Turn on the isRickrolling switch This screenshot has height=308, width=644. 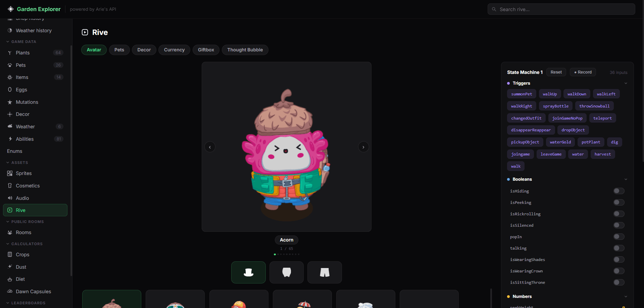coord(619,214)
